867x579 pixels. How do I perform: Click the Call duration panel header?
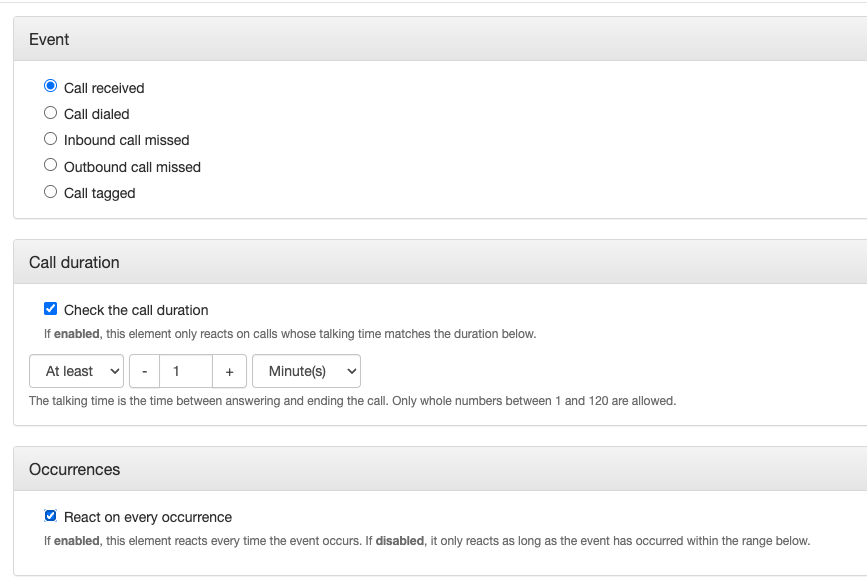(440, 262)
